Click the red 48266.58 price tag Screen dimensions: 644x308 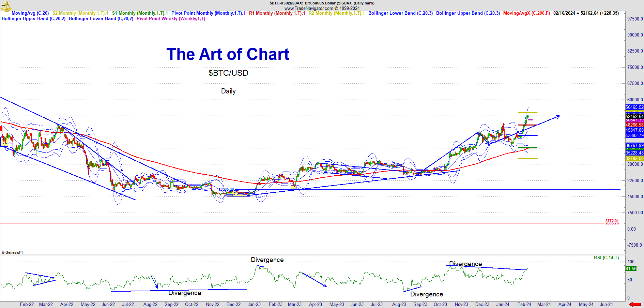[x=634, y=125]
